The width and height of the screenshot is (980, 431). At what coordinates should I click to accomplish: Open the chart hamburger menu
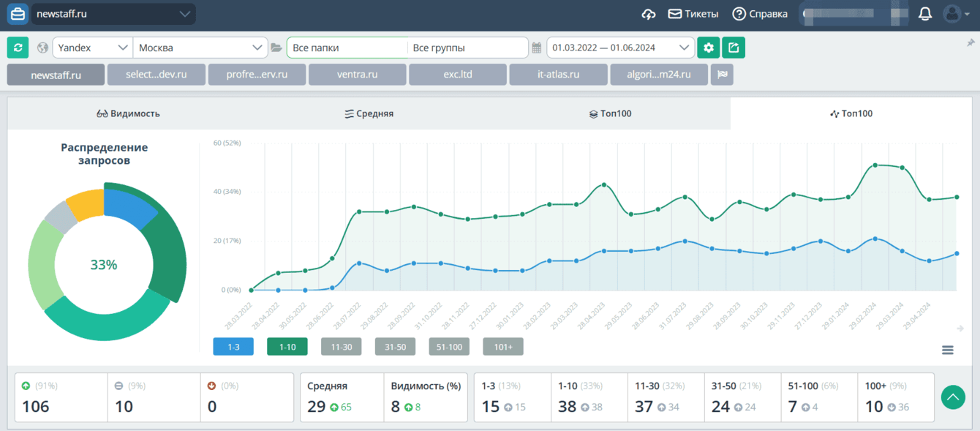tap(947, 351)
